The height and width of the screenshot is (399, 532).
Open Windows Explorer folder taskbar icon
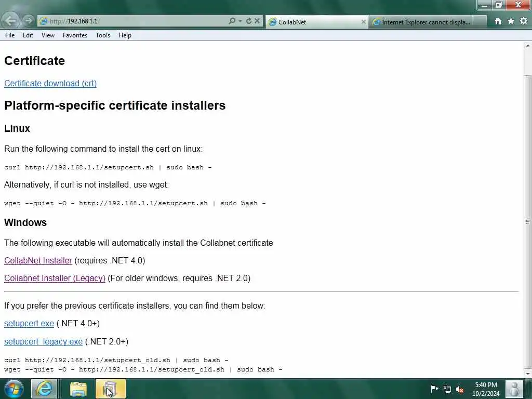pyautogui.click(x=78, y=389)
